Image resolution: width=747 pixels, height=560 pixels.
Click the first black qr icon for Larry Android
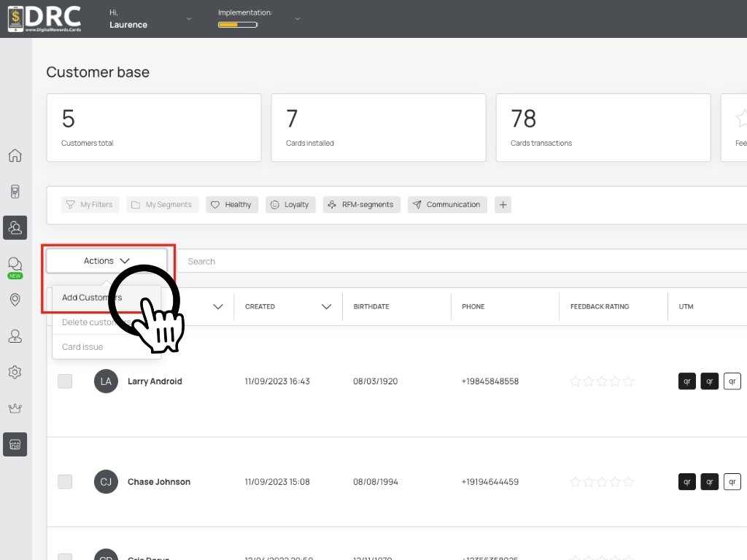coord(686,381)
